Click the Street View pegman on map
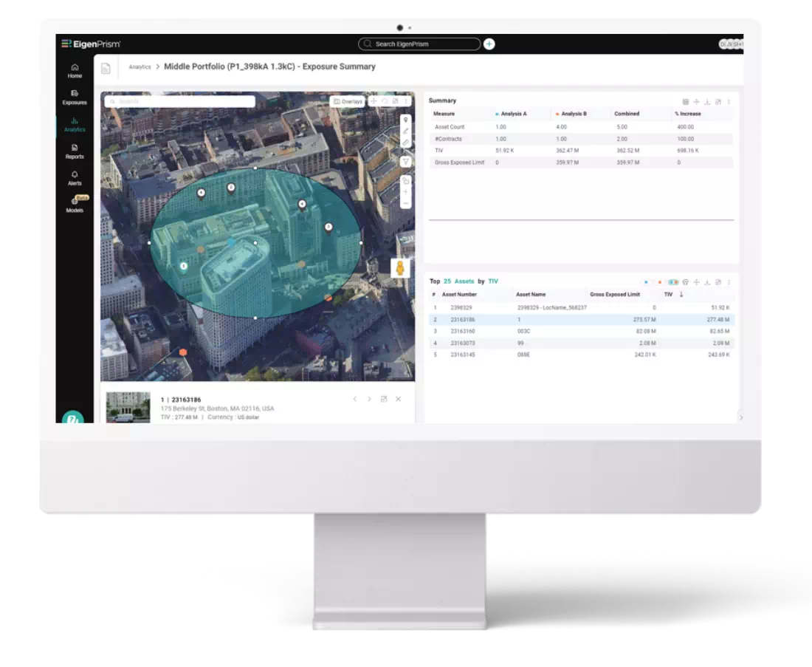This screenshot has width=812, height=667. click(x=400, y=268)
